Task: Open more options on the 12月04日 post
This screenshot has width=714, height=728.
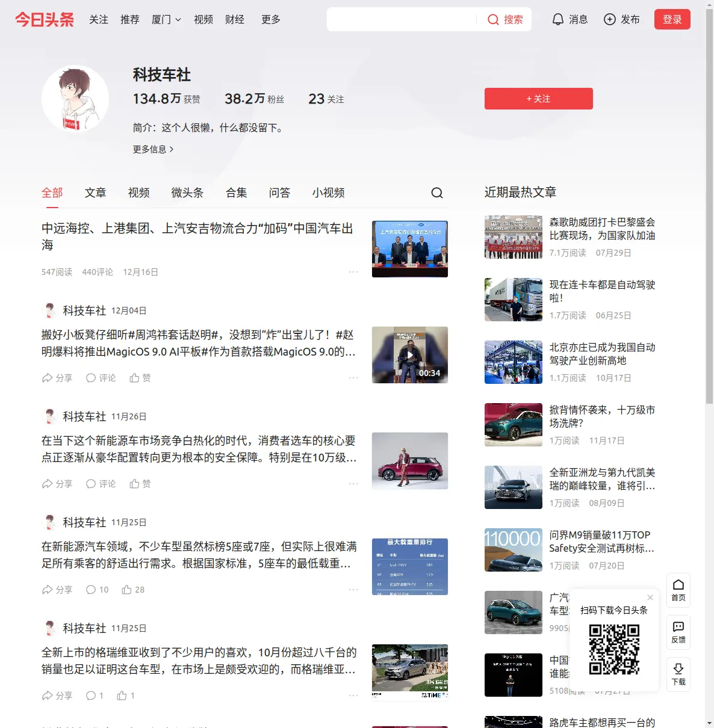Action: pos(353,378)
